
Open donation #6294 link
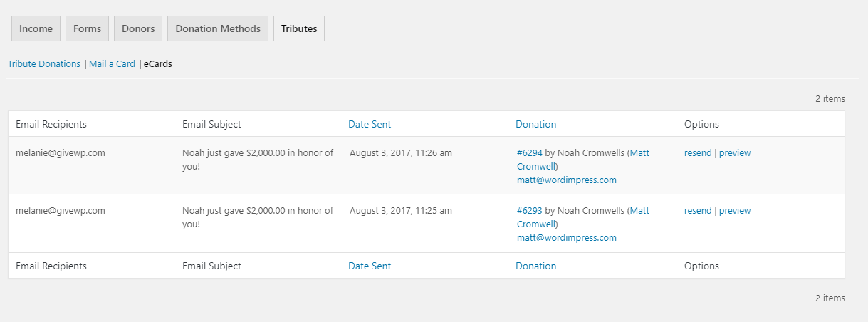(529, 153)
